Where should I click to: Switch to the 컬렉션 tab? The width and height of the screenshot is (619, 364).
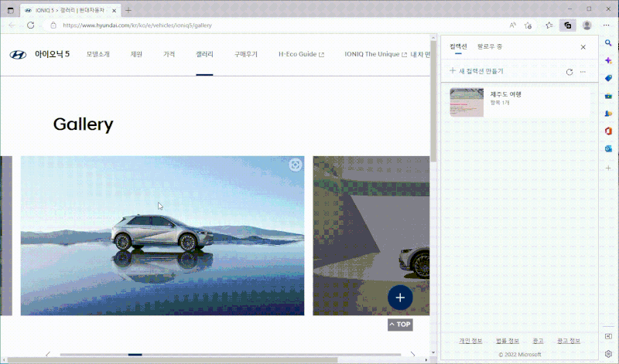point(458,46)
